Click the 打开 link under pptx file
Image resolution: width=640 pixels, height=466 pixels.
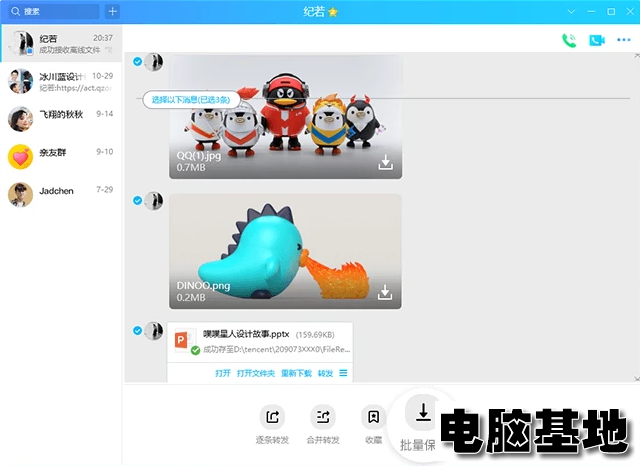pyautogui.click(x=223, y=373)
